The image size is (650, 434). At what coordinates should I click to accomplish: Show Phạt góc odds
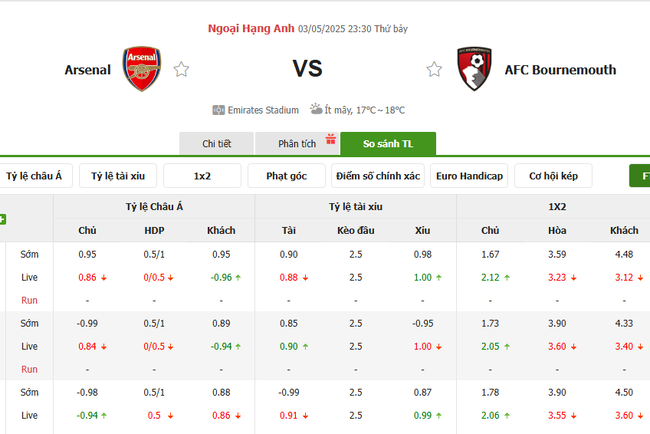(286, 176)
